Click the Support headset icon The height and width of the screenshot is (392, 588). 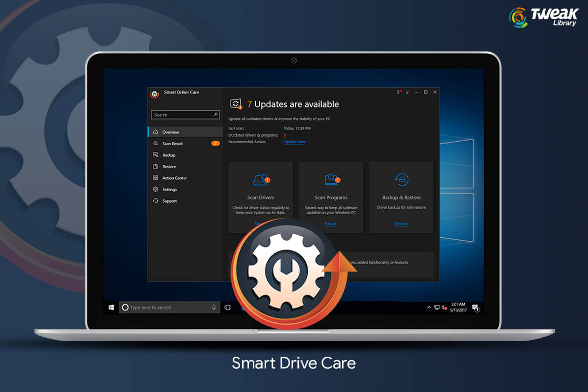155,200
